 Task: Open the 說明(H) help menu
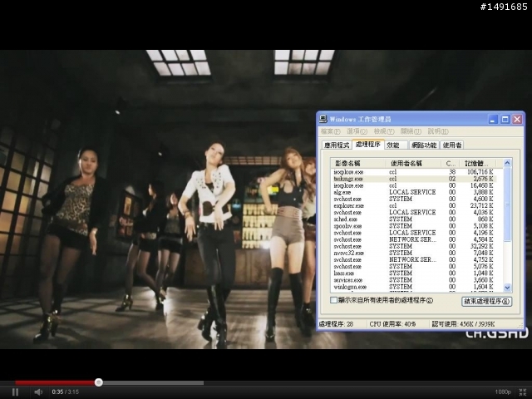438,131
